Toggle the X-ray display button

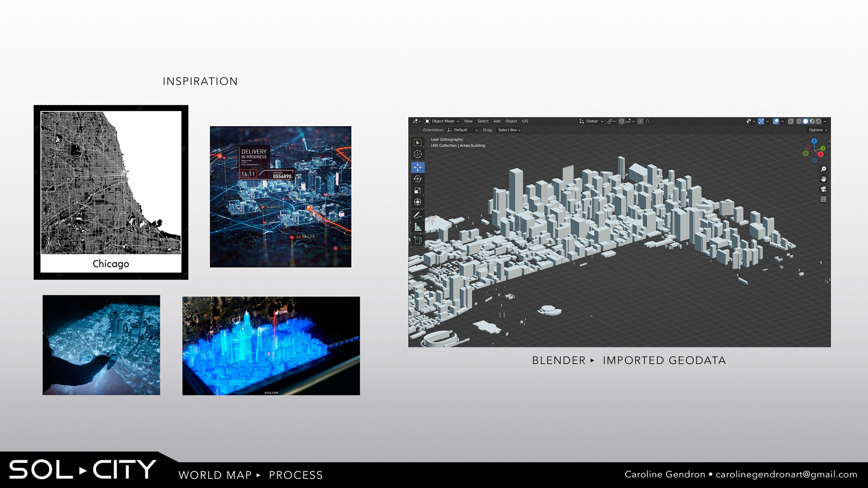(x=791, y=121)
